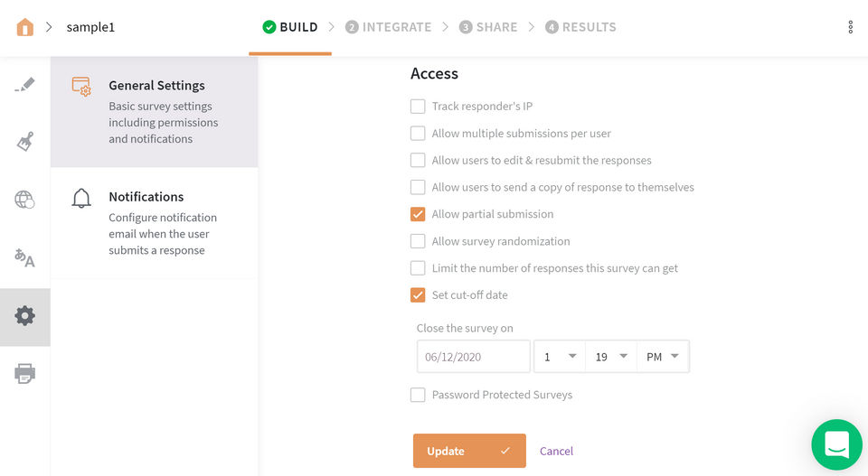Go to the RESULTS step tab
This screenshot has height=476, width=868.
click(580, 27)
